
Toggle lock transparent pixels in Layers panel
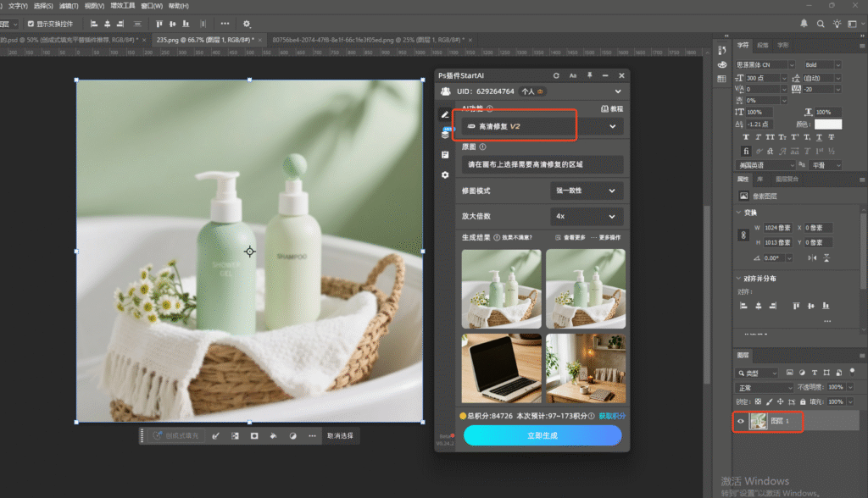tap(758, 401)
